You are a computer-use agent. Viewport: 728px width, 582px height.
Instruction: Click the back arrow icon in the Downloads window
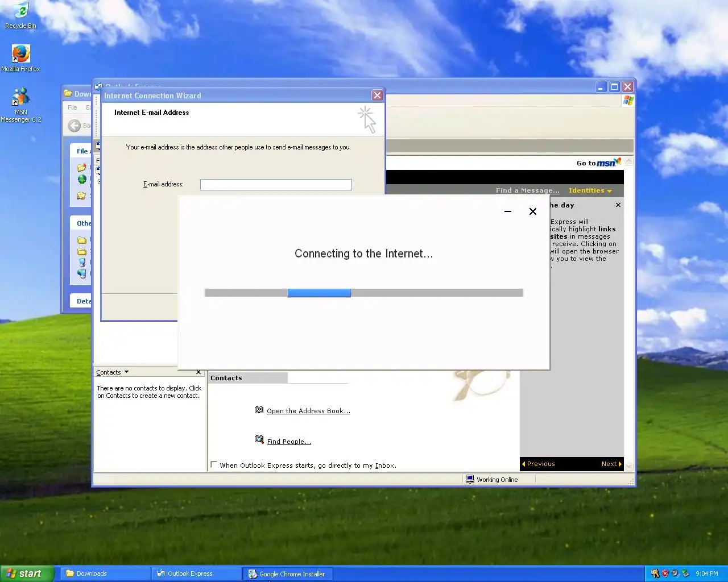pos(75,126)
